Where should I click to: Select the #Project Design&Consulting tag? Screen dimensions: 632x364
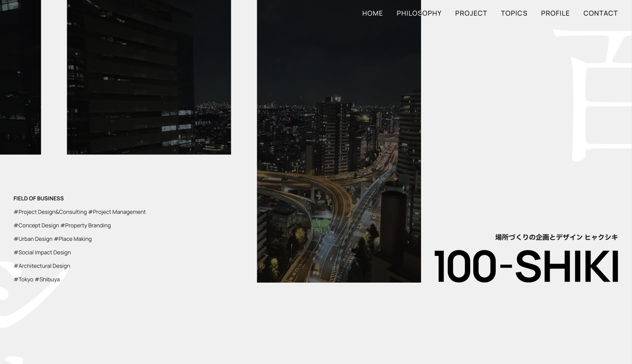point(50,212)
